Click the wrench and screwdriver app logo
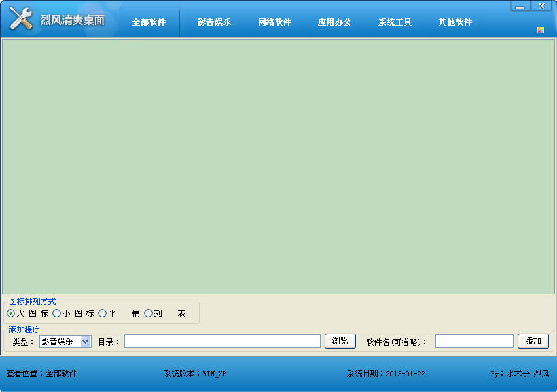This screenshot has height=392, width=557. coord(20,18)
